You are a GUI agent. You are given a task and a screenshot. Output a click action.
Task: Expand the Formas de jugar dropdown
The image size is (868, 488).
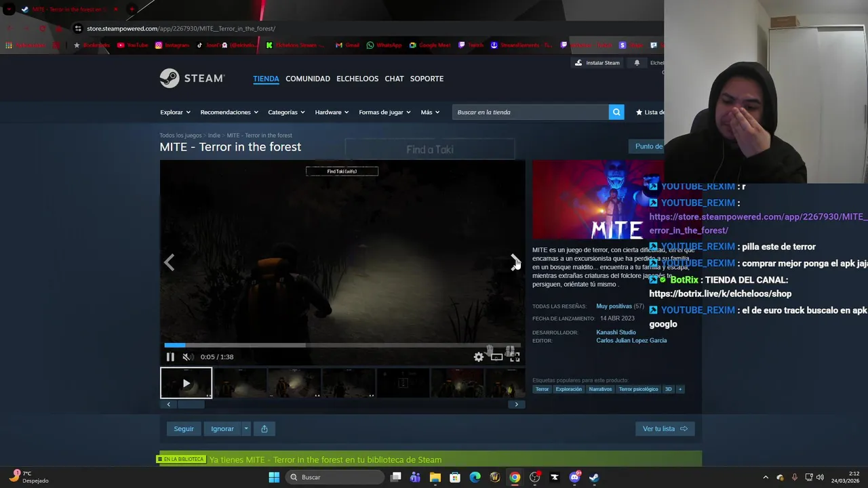pyautogui.click(x=384, y=112)
